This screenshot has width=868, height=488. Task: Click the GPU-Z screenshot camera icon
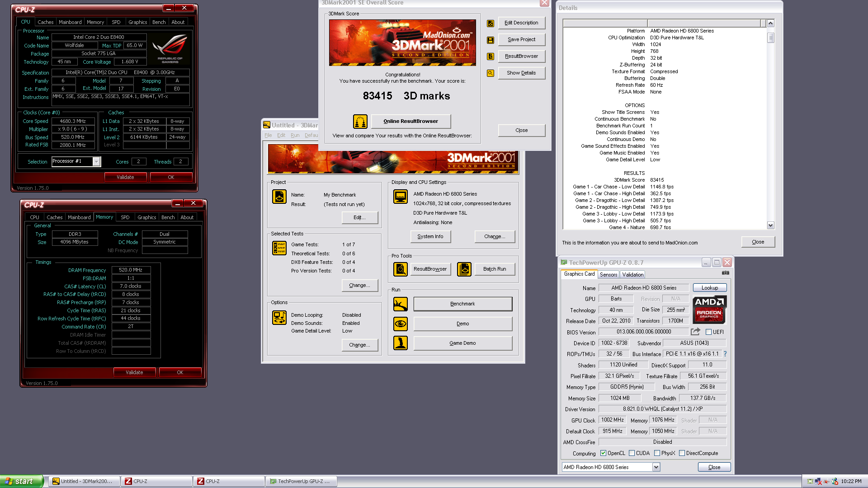(x=726, y=273)
